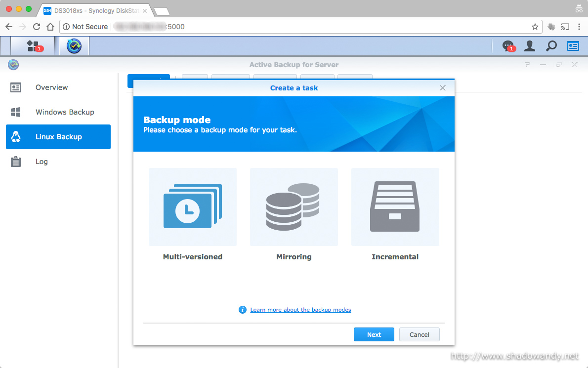Click the browser Cast icon
Image resolution: width=588 pixels, height=368 pixels.
point(565,27)
